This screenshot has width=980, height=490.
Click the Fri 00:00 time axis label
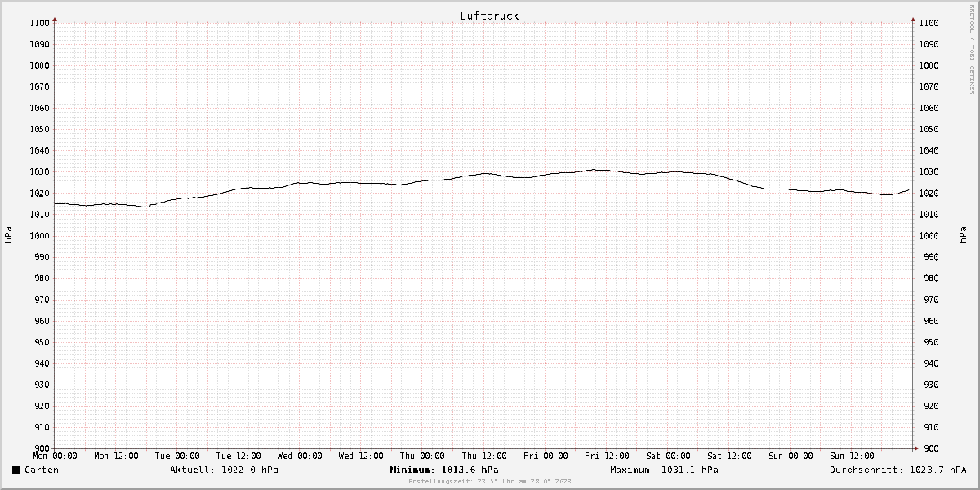546,456
